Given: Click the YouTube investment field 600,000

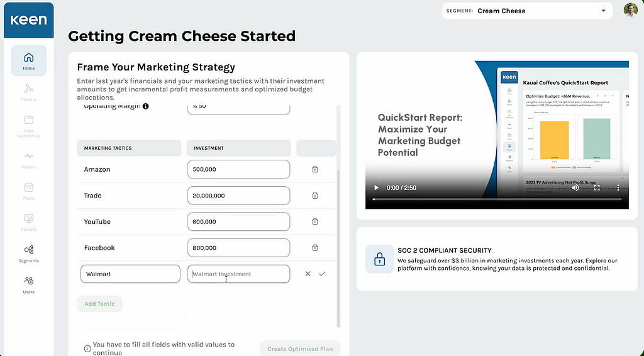Looking at the screenshot, I should pyautogui.click(x=238, y=222).
